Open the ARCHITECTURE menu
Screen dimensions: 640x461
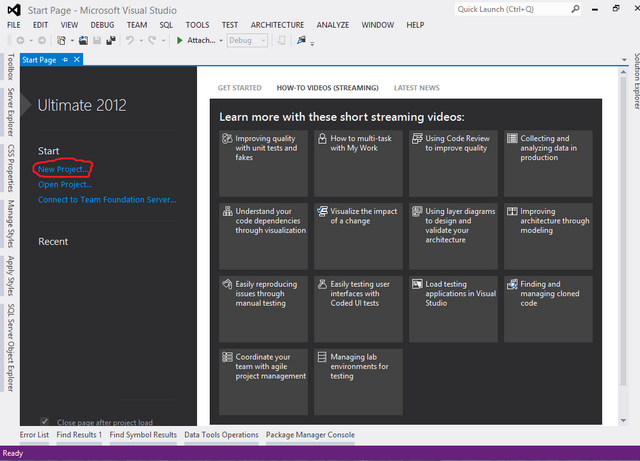(277, 25)
